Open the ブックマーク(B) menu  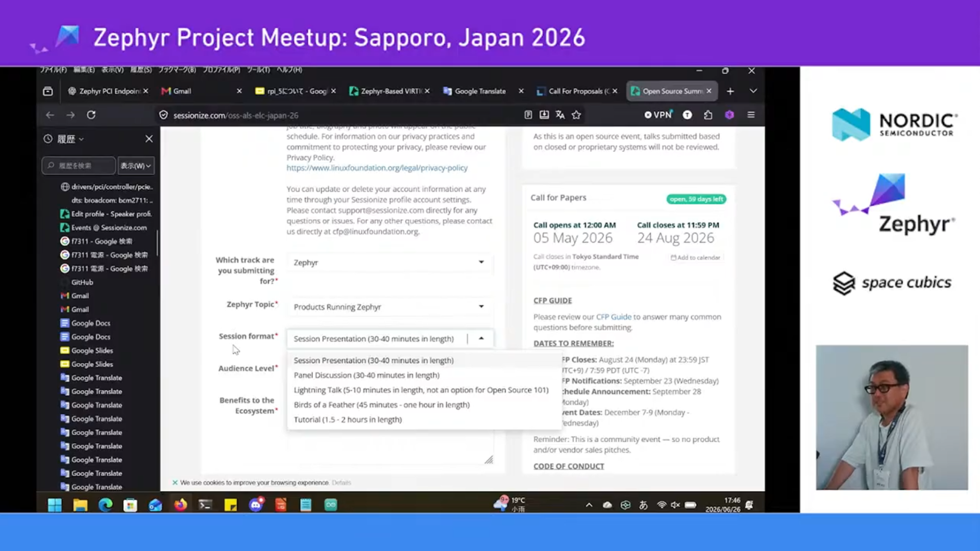pos(177,70)
